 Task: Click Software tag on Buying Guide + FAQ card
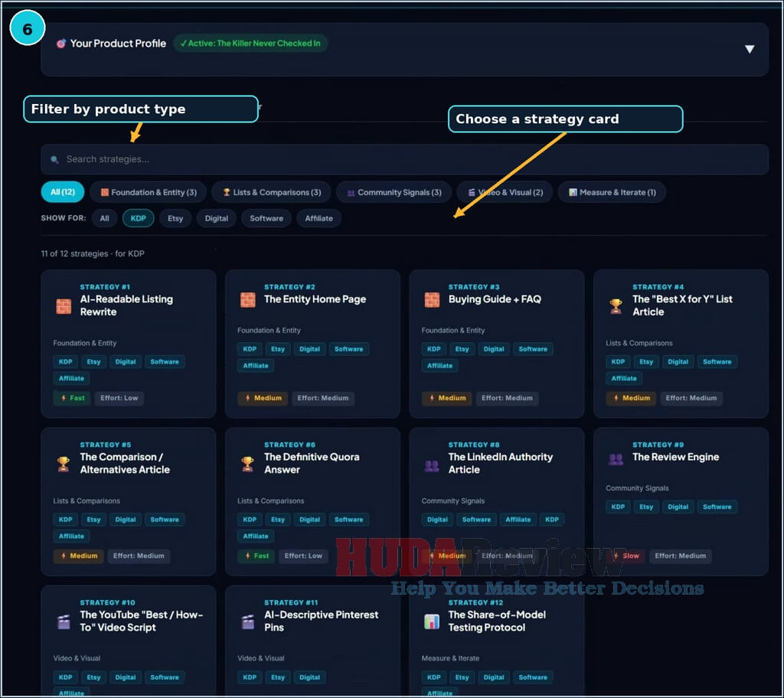coord(533,349)
